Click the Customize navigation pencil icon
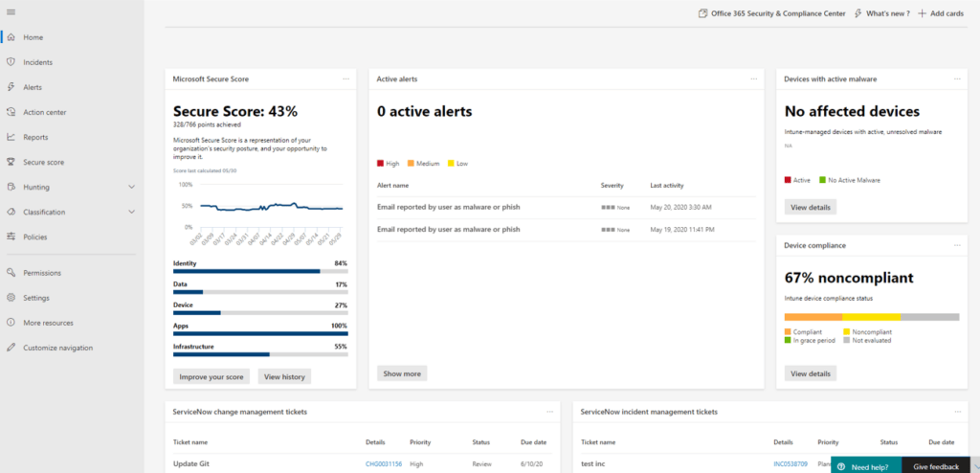The width and height of the screenshot is (980, 473). point(11,348)
